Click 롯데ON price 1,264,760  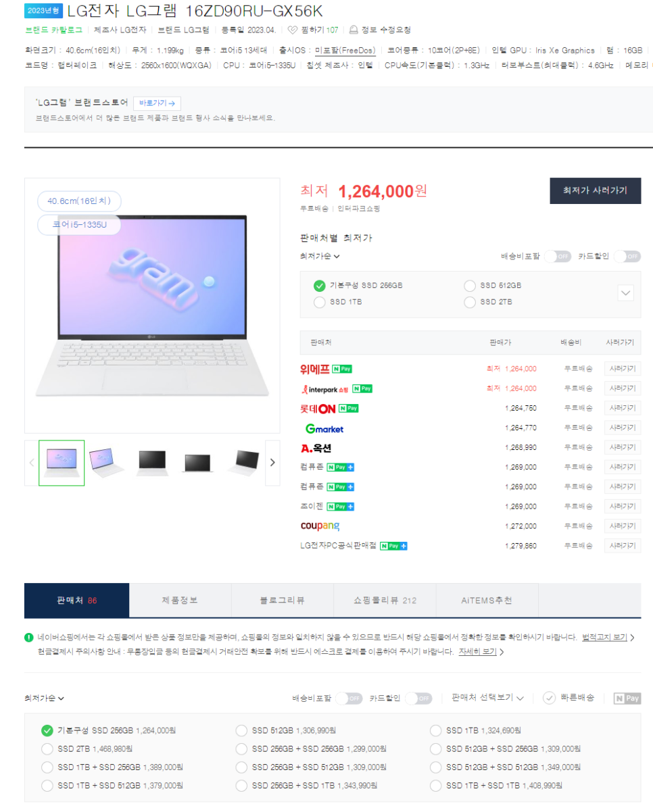point(521,408)
